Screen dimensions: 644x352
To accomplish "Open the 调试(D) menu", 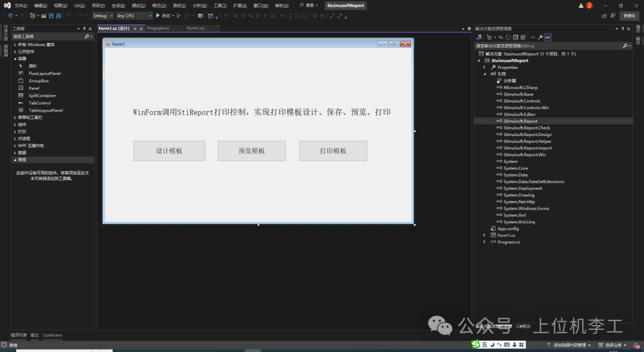I will click(x=138, y=5).
